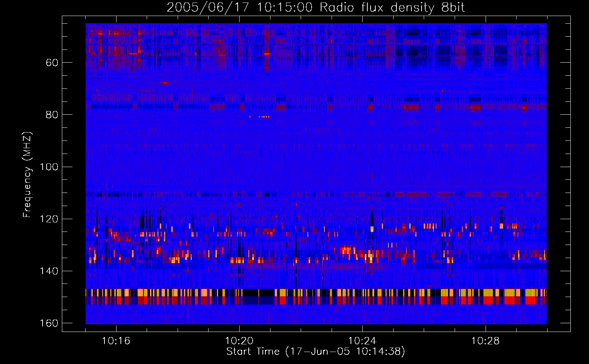Click the 120 frequency tick label
Viewport: 589px width, 364px height.
49,219
